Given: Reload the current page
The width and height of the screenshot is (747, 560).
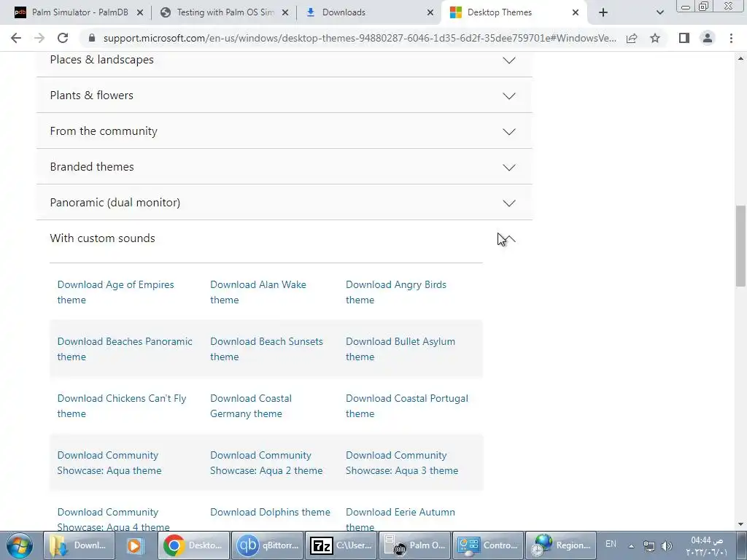Looking at the screenshot, I should pyautogui.click(x=63, y=38).
